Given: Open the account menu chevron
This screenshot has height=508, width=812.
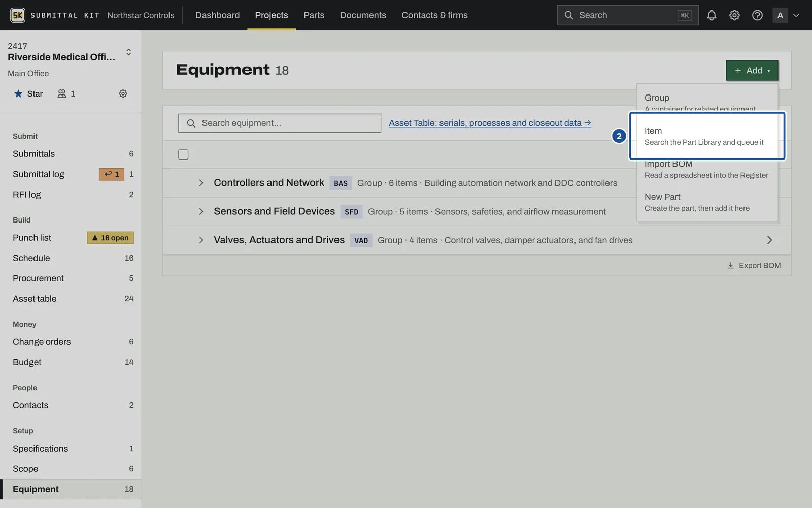Looking at the screenshot, I should tap(796, 15).
